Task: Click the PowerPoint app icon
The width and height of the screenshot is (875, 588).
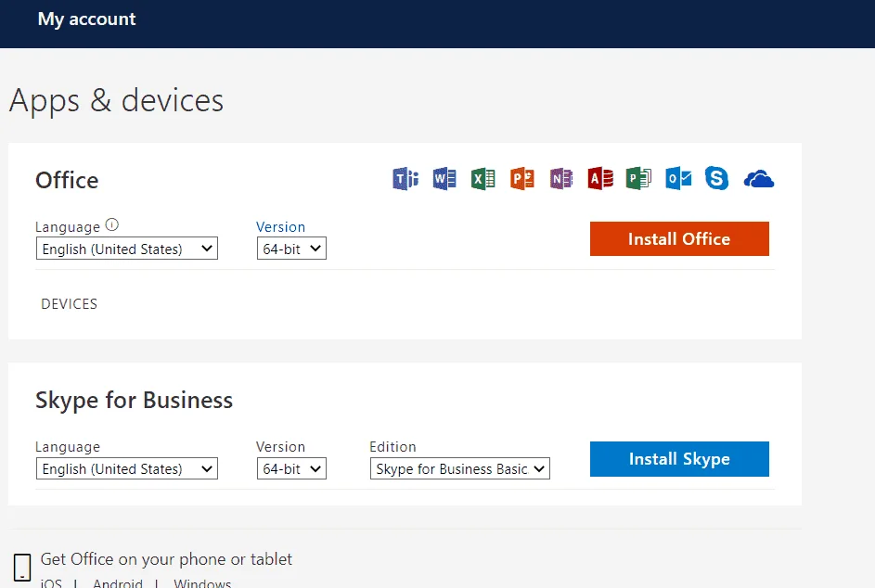Action: tap(522, 179)
